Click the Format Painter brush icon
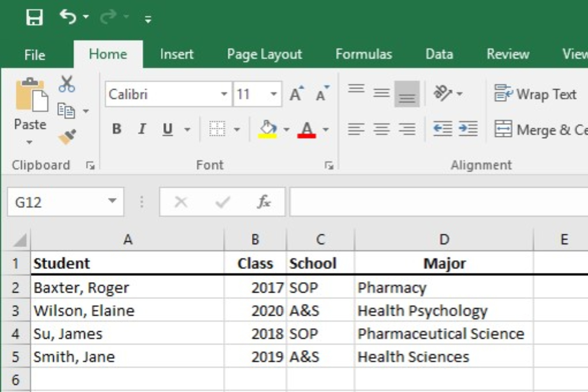This screenshot has width=588, height=392. click(x=67, y=137)
